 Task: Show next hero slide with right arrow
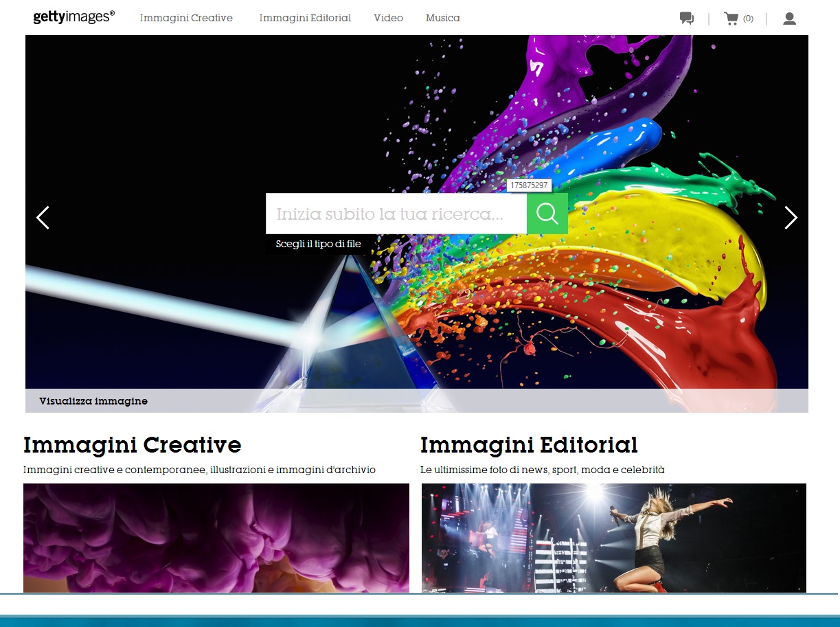[791, 218]
